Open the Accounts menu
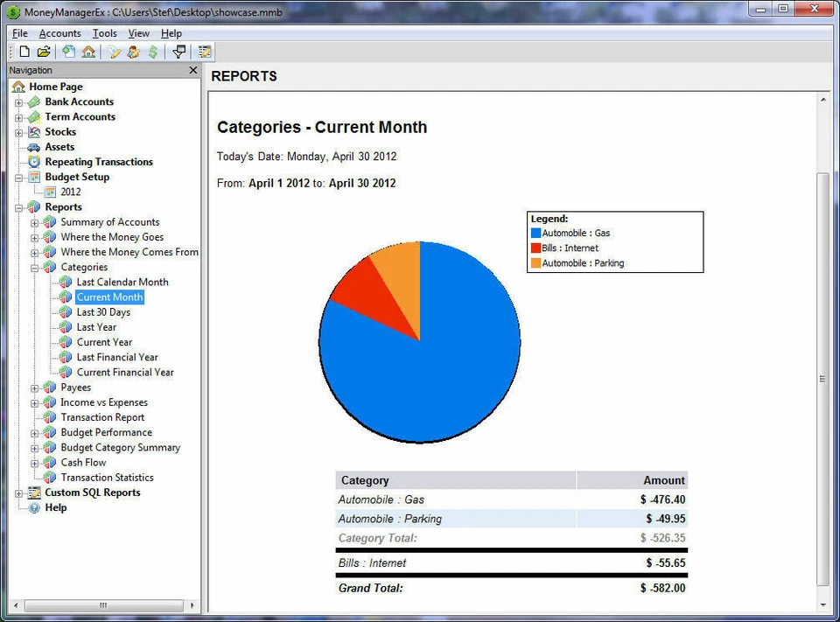The image size is (840, 622). pyautogui.click(x=59, y=33)
